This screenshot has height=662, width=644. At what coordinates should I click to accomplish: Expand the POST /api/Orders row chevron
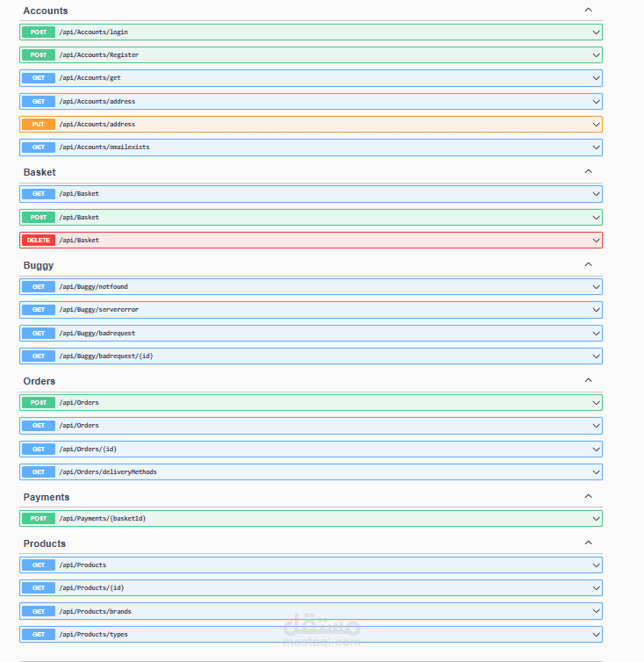(596, 403)
